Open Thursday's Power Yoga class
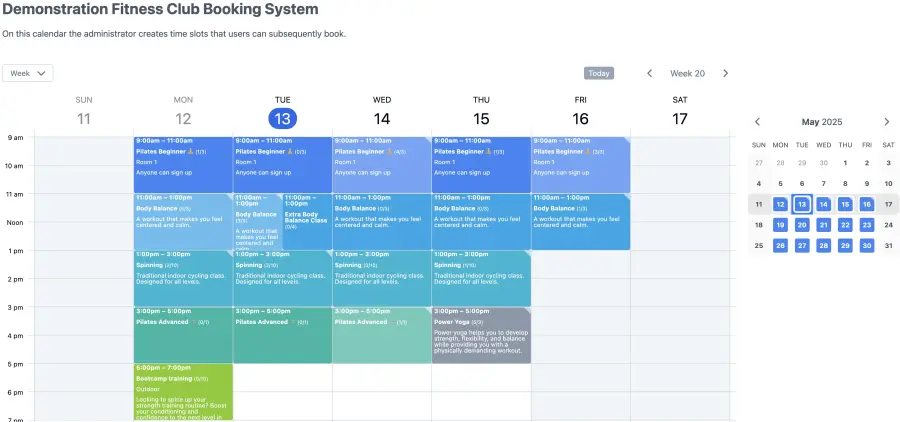Viewport: 900px width, 422px height. pos(481,335)
